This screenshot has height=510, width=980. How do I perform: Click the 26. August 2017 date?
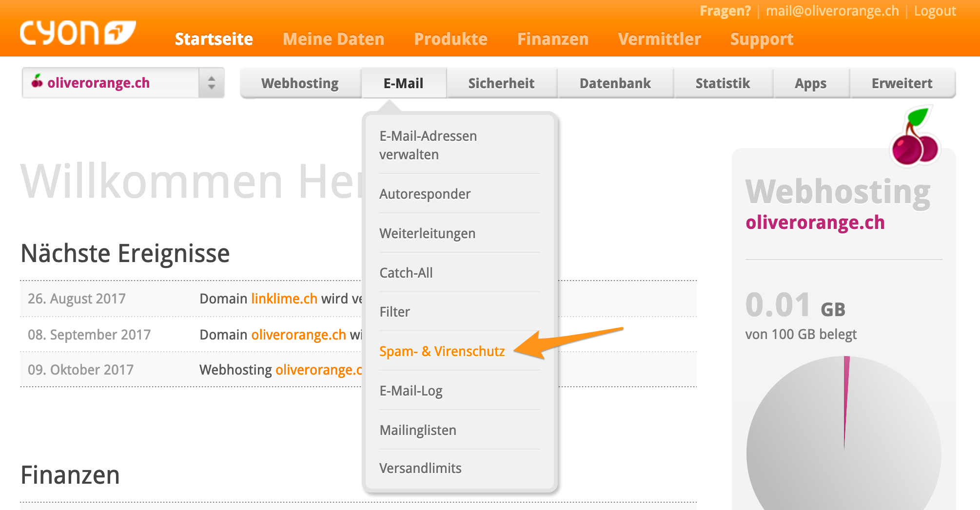77,299
